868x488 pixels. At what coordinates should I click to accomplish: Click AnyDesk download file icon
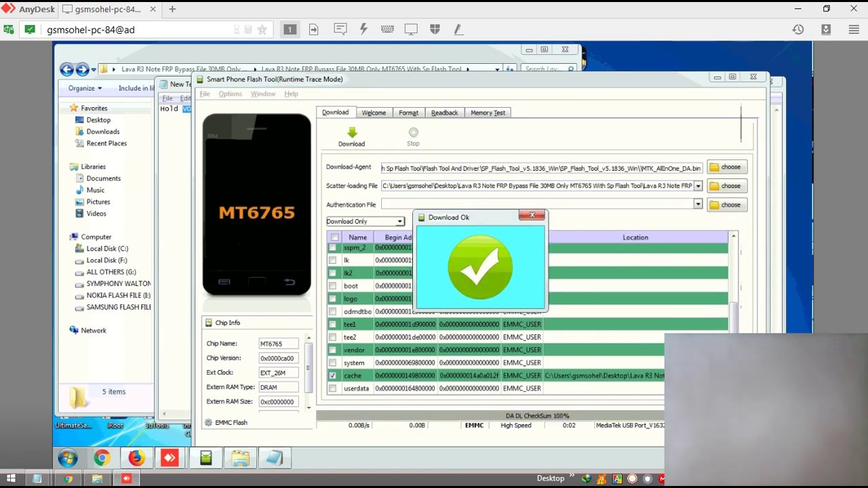826,29
